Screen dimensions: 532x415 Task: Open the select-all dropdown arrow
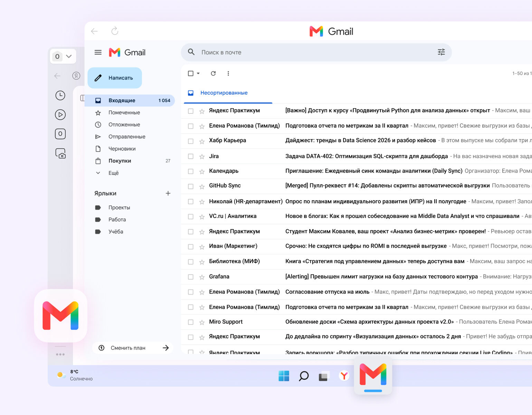pos(198,73)
